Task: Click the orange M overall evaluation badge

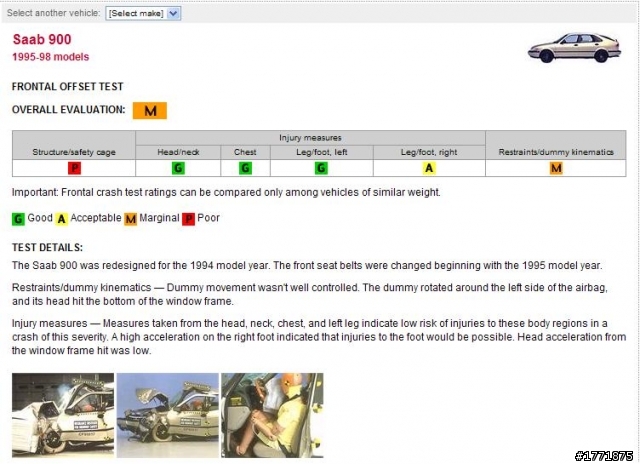Action: point(150,111)
